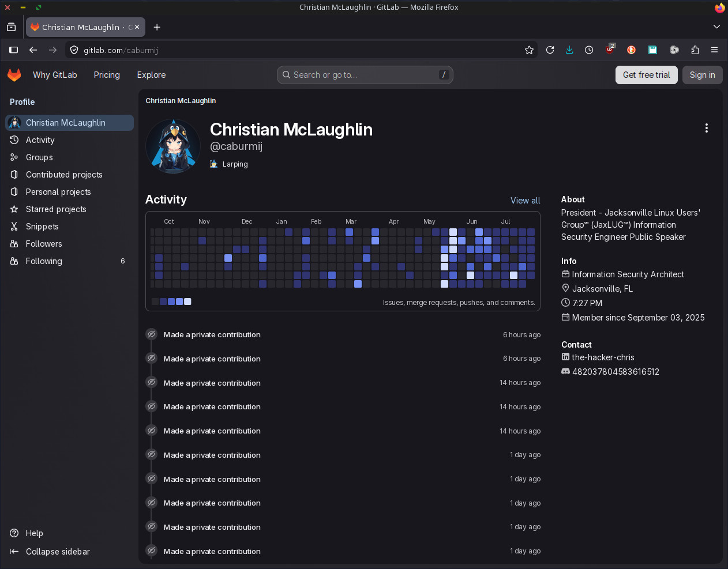Click the profile avatar image

tap(173, 146)
